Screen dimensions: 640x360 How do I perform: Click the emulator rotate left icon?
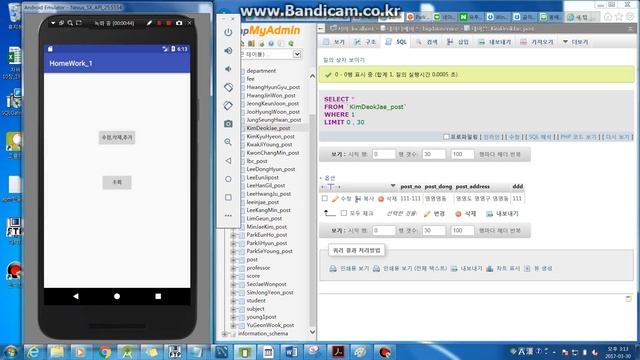point(228,87)
